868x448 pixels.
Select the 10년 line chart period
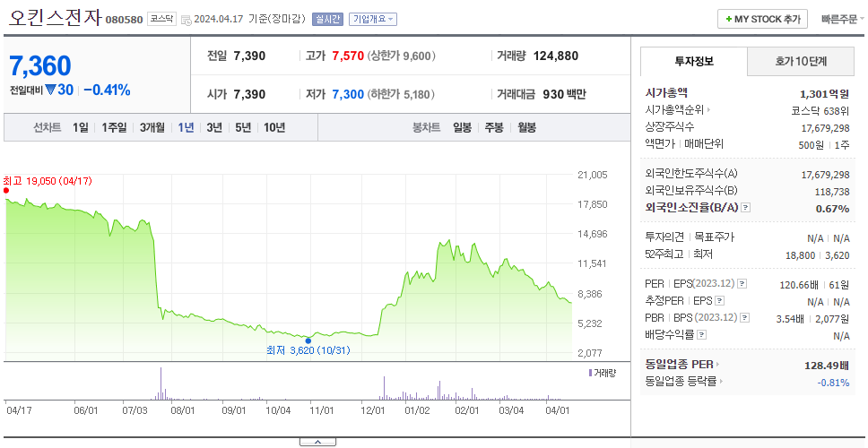coord(274,128)
